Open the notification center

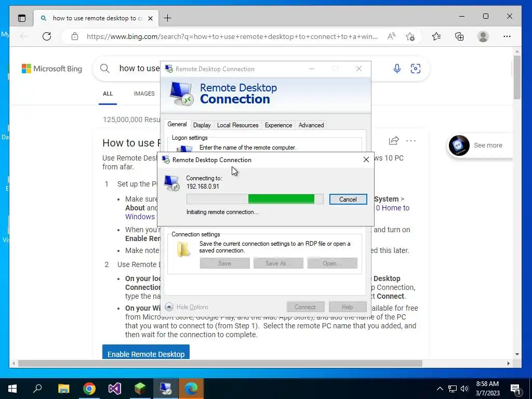[x=515, y=389]
